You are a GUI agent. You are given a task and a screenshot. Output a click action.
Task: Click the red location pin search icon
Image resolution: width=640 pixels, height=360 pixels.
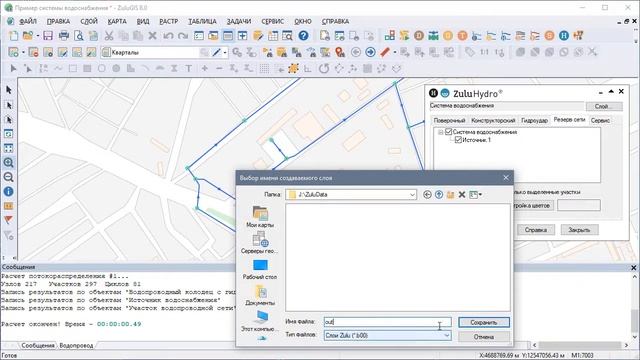pos(340,52)
